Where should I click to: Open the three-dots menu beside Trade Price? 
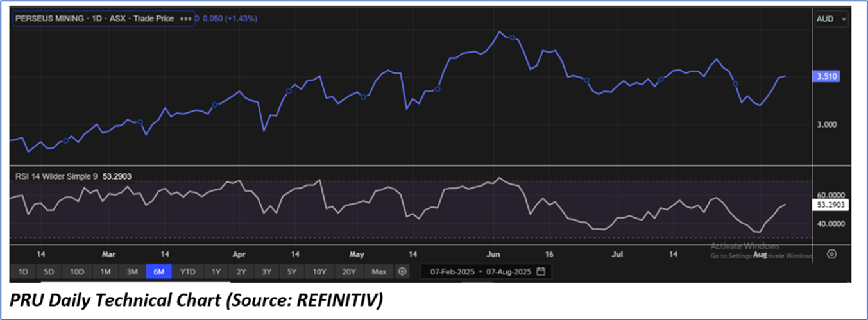pos(186,19)
